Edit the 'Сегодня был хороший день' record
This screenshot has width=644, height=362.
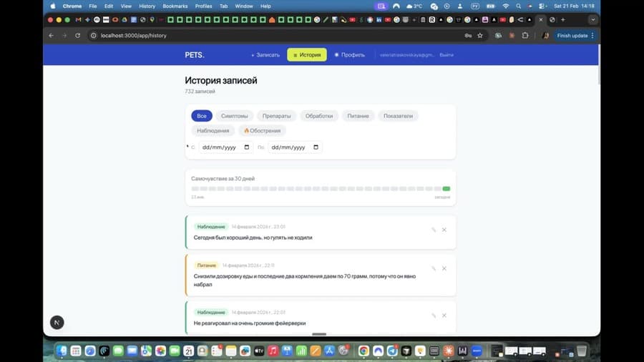click(434, 230)
